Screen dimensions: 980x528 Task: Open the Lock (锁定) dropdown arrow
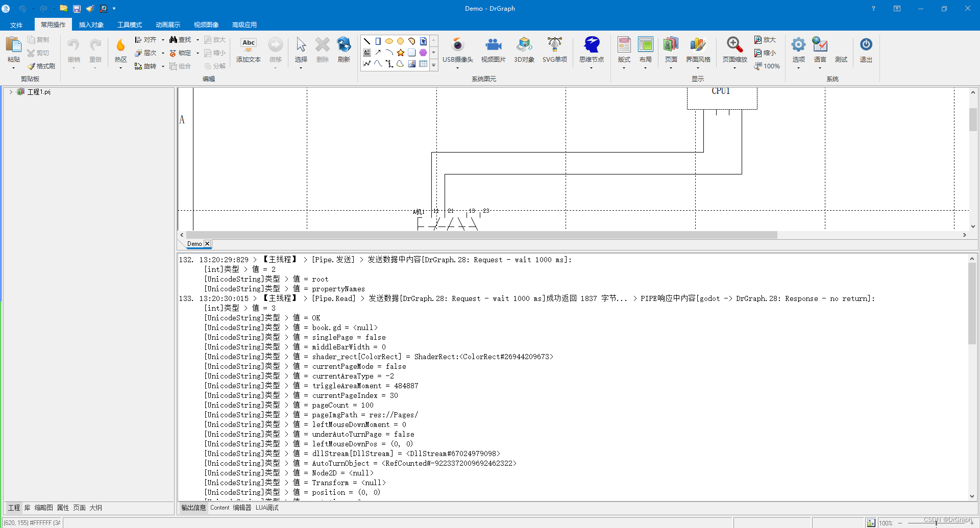198,53
